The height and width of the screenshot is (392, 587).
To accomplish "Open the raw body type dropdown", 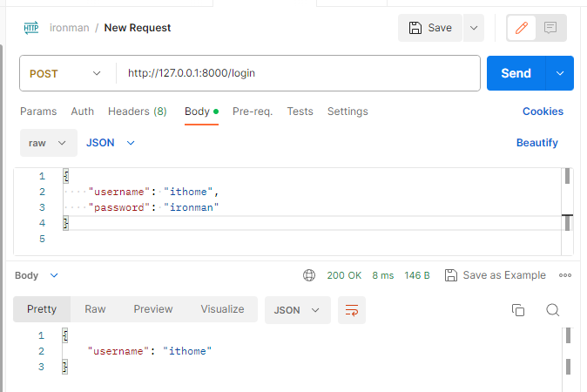I will [x=48, y=143].
